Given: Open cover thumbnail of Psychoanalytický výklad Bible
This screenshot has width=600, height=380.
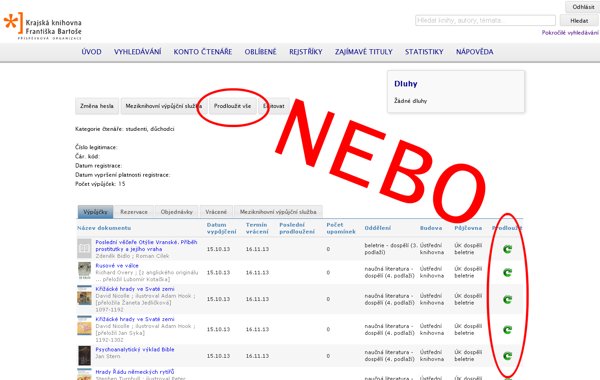Looking at the screenshot, I should tap(84, 356).
